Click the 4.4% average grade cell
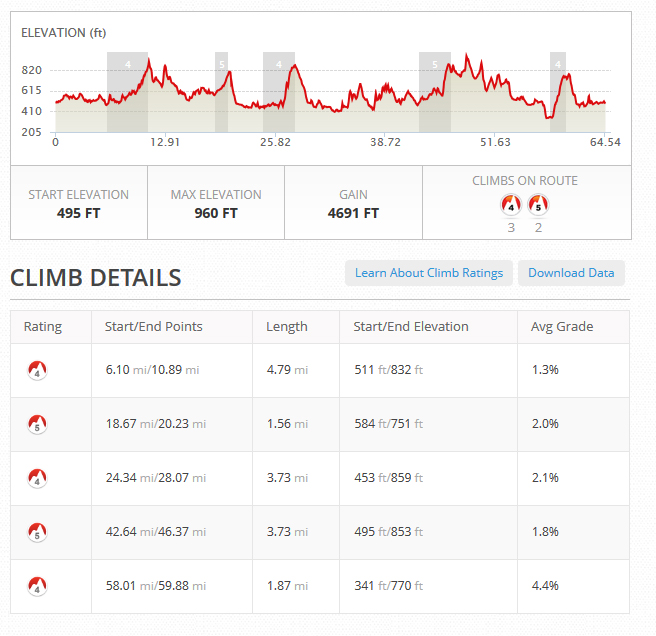Image resolution: width=656 pixels, height=636 pixels. [545, 586]
